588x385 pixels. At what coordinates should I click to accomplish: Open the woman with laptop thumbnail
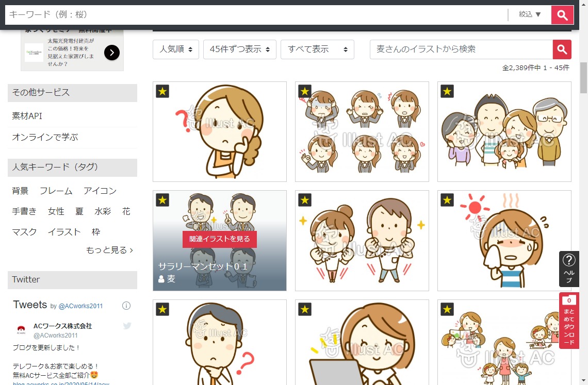pyautogui.click(x=362, y=342)
